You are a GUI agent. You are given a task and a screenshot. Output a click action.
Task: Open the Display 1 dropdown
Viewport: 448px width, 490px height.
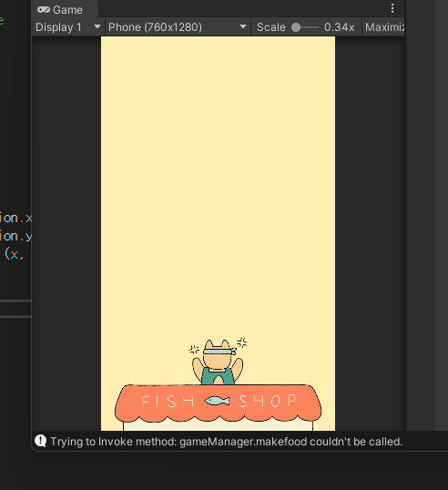click(x=68, y=27)
